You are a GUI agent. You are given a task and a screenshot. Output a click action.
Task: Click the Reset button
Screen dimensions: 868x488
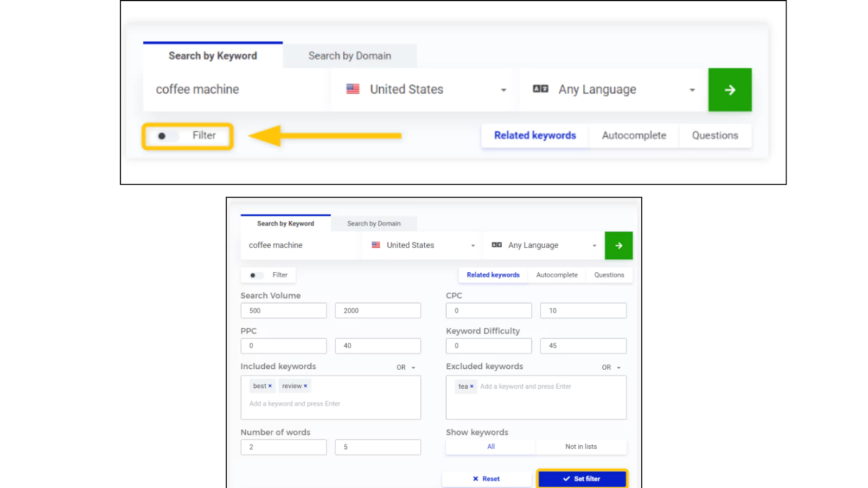pyautogui.click(x=486, y=479)
